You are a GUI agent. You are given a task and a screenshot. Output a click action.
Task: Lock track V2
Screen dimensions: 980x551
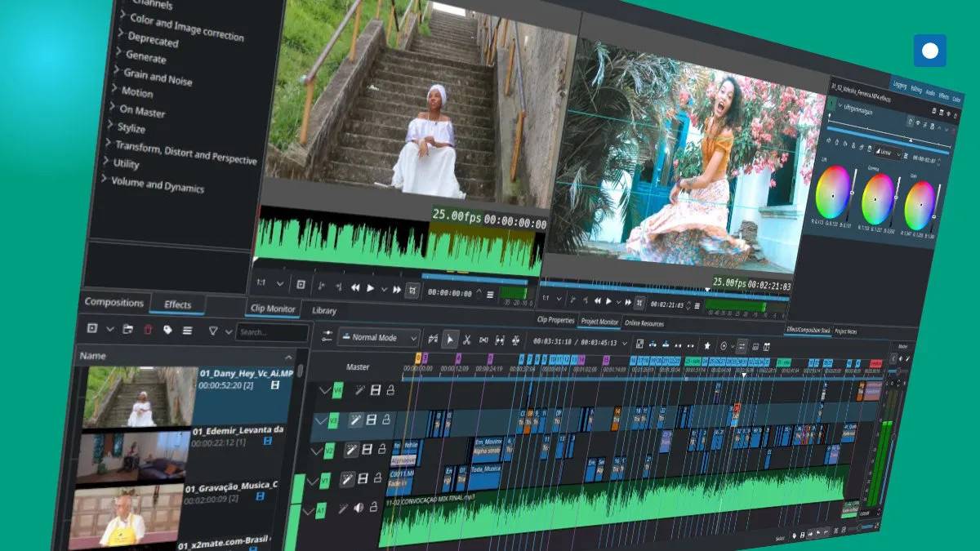[x=381, y=450]
